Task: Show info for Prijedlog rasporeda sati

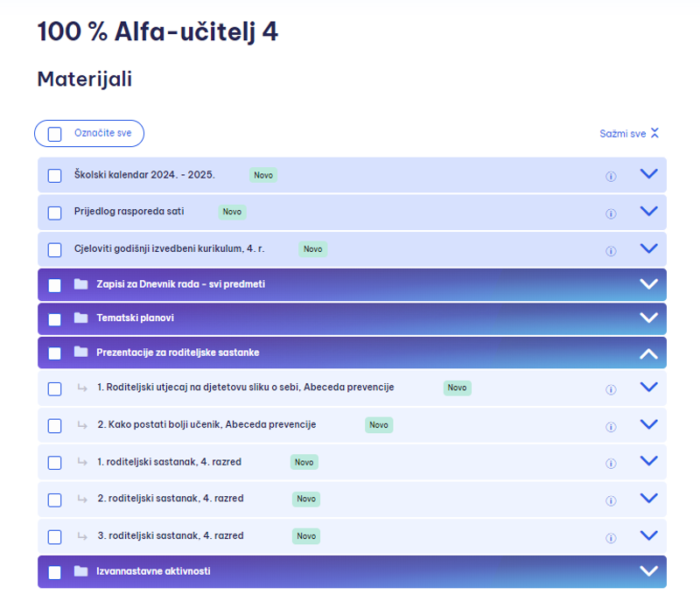Action: click(x=611, y=213)
